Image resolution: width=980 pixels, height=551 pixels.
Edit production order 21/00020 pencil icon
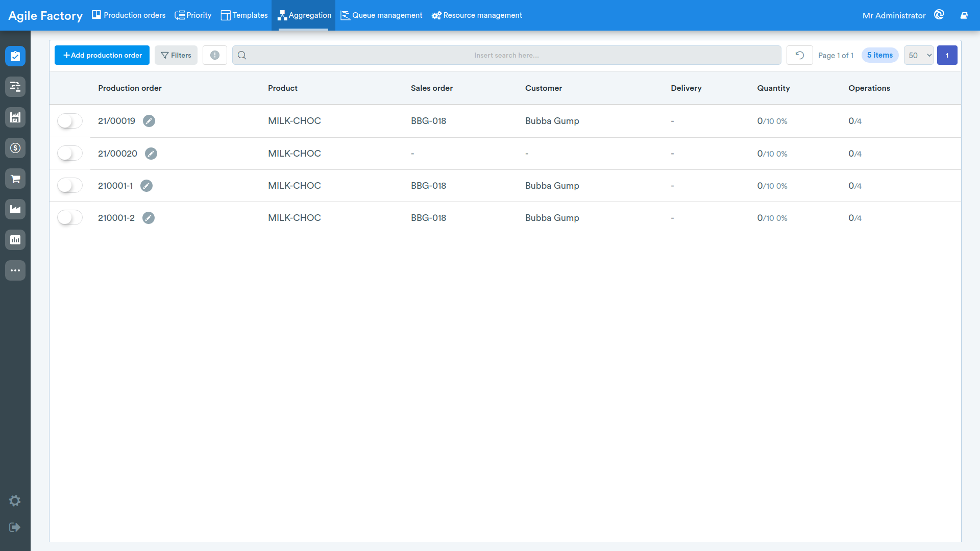pos(151,154)
